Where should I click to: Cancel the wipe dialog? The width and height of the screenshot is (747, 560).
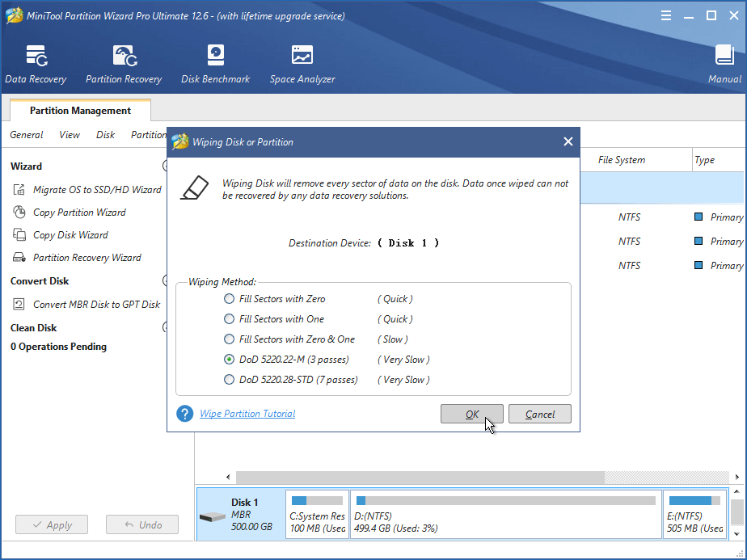tap(540, 415)
